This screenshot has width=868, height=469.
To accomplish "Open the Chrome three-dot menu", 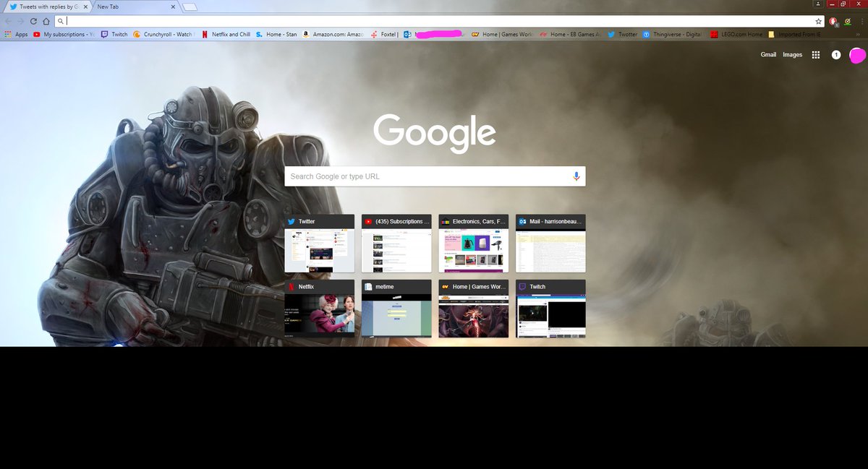I will (861, 22).
